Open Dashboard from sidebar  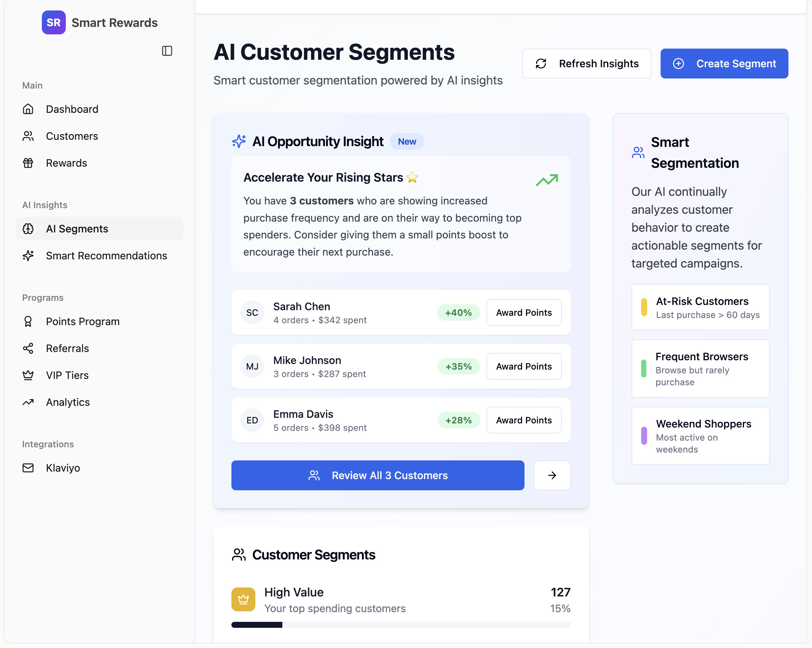72,109
